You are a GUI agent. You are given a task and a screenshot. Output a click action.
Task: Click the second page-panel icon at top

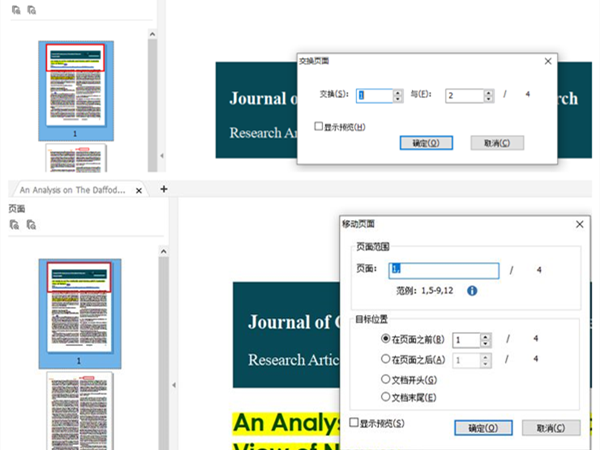point(31,9)
